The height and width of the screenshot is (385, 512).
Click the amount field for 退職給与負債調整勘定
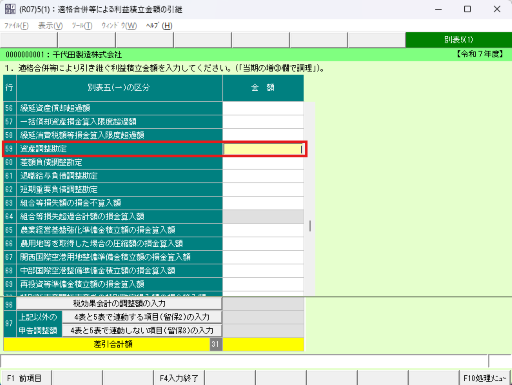tap(263, 176)
